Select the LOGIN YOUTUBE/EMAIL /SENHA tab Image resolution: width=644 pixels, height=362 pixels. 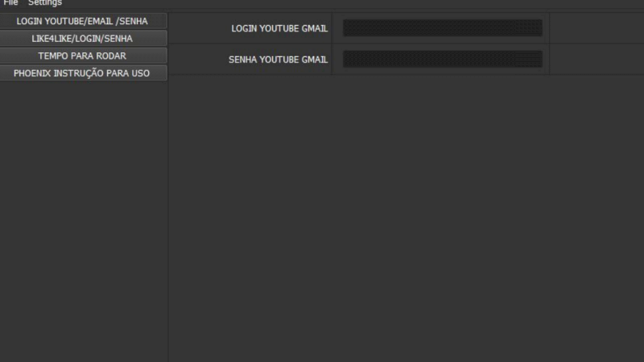(83, 21)
